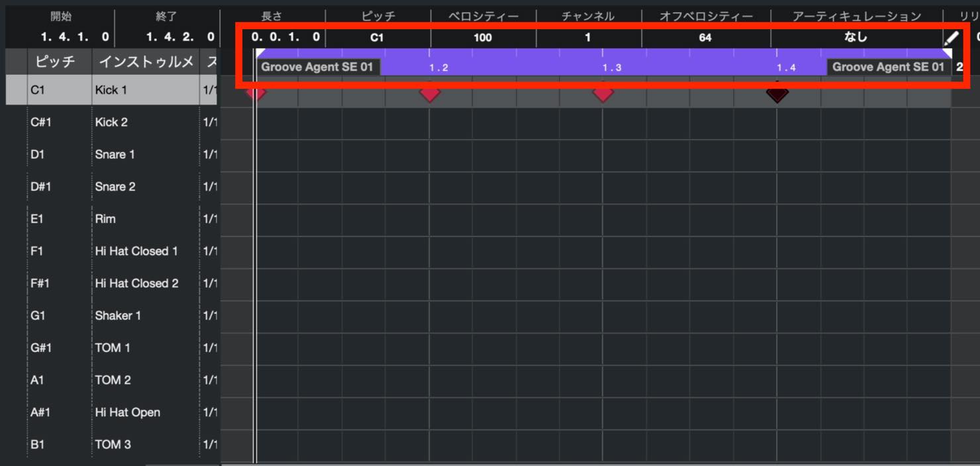Open the snap value 1/1 dropdown for TOM 1
This screenshot has height=466, width=980.
[x=210, y=348]
